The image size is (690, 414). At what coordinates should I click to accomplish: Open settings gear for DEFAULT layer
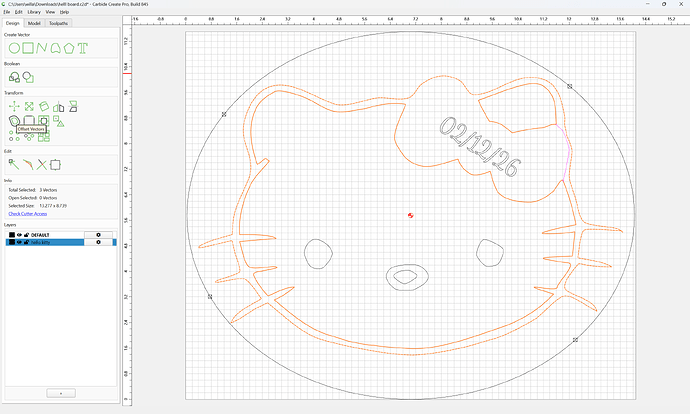pyautogui.click(x=98, y=235)
